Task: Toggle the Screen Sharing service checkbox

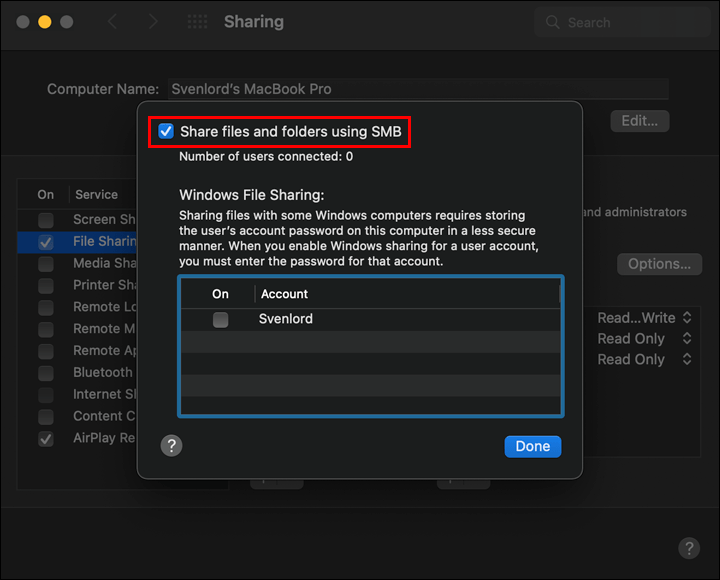Action: pos(46,220)
